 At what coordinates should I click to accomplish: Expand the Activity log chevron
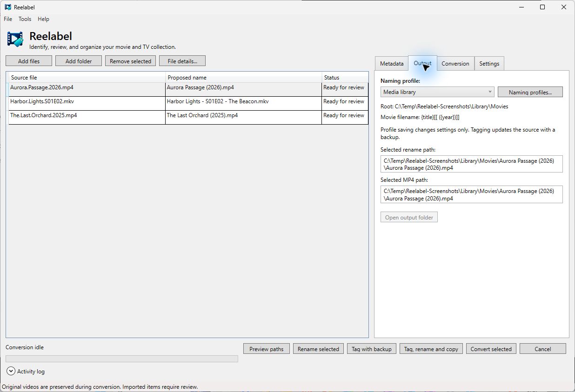click(x=11, y=371)
